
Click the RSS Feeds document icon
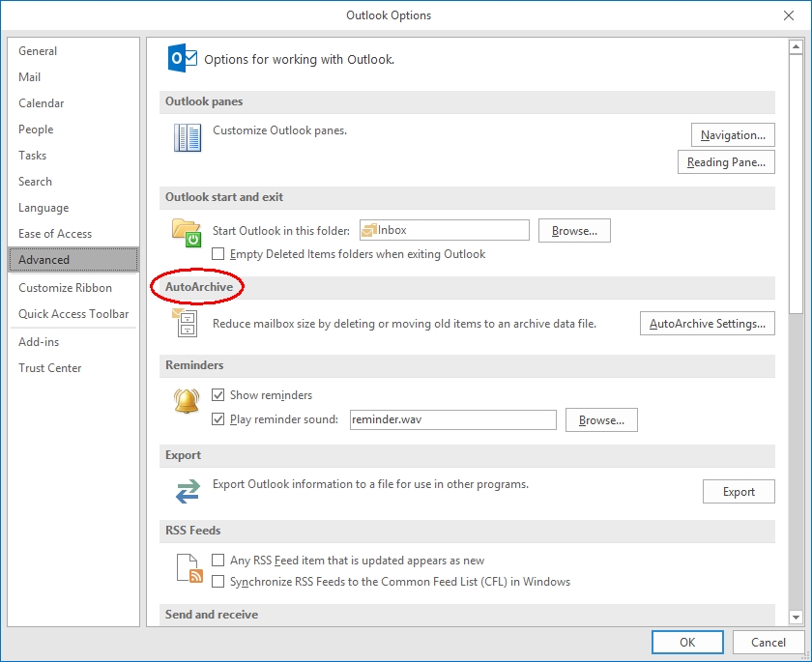click(188, 568)
